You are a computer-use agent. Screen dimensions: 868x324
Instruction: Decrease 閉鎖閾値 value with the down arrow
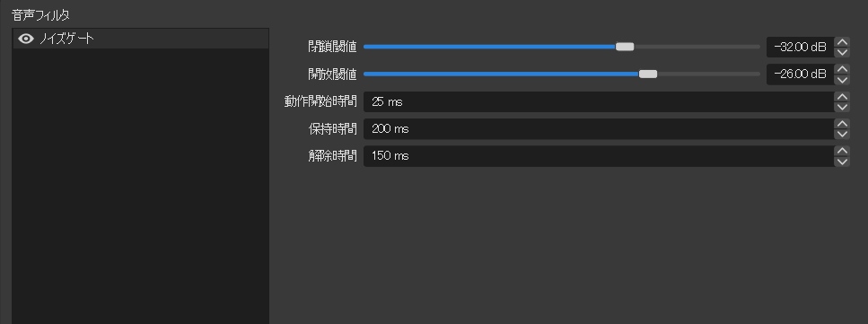pyautogui.click(x=842, y=53)
